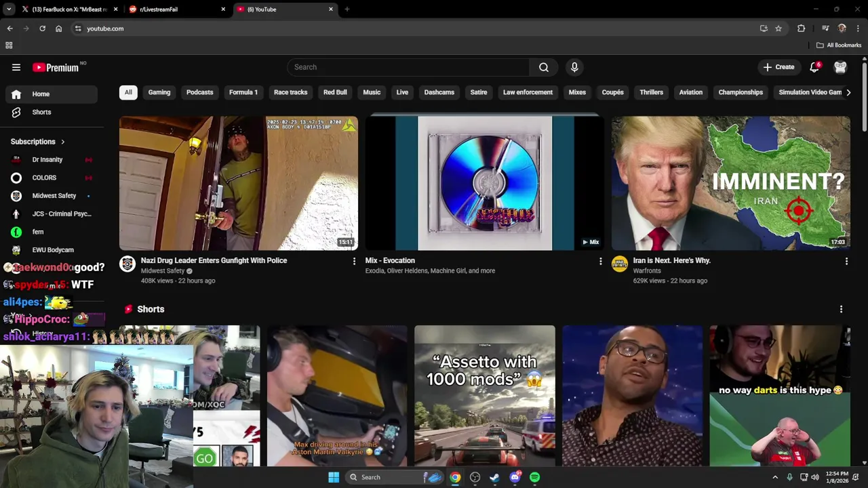Open the Chrome three-dot menu
868x488 pixels.
click(x=859, y=28)
